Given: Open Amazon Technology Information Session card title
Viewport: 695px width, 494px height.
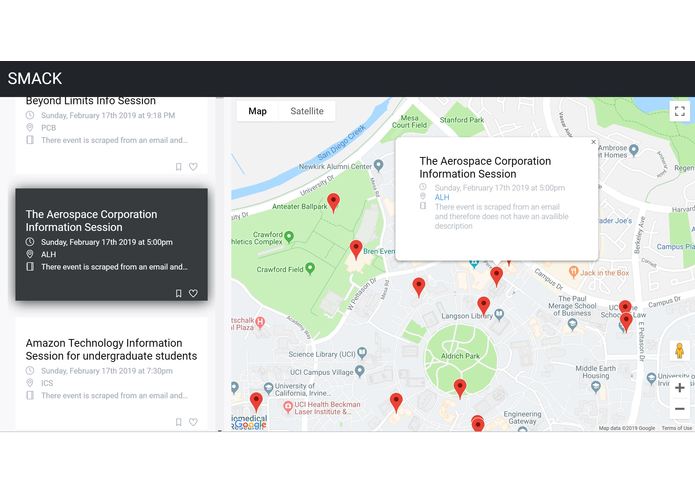Looking at the screenshot, I should (x=111, y=350).
